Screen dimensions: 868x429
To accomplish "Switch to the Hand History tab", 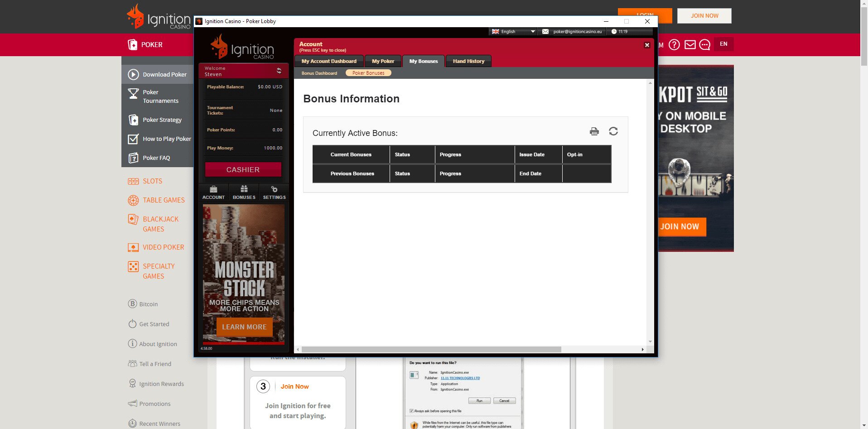I will [468, 61].
